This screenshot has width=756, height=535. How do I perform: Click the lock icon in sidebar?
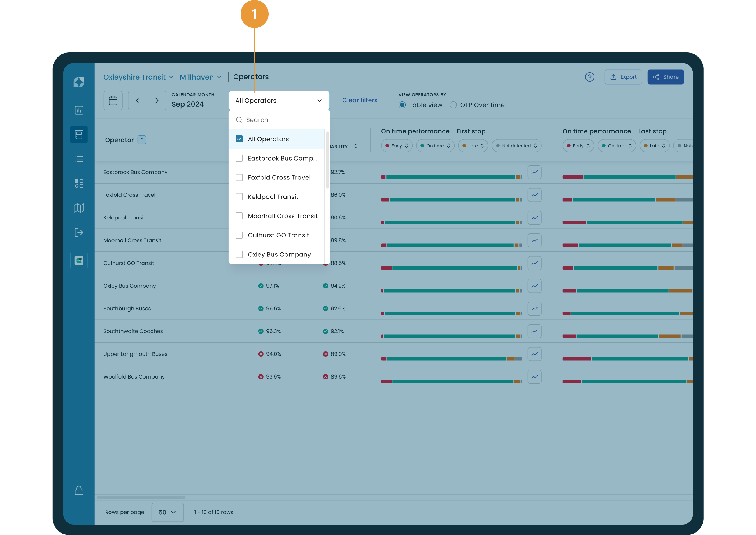(x=79, y=490)
